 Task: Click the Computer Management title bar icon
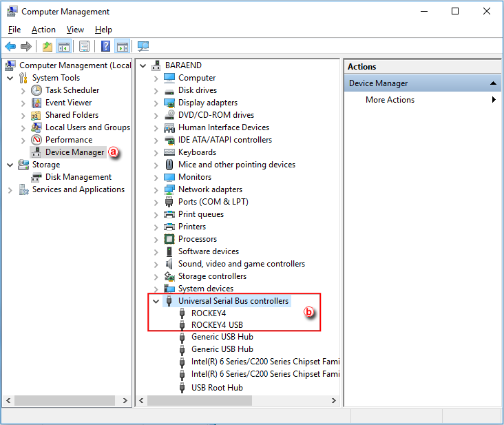(12, 11)
